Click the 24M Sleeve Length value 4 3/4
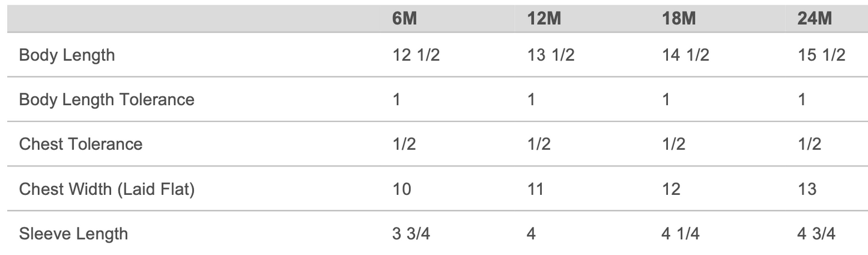 coord(816,233)
